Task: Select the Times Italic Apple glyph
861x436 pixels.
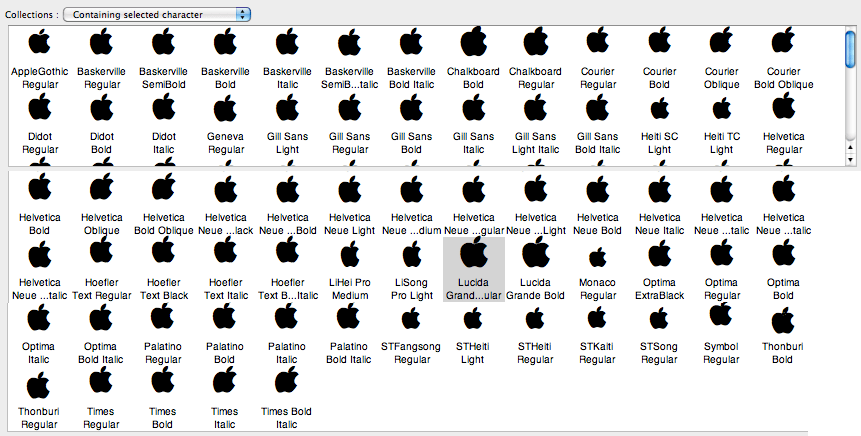Action: coord(224,380)
